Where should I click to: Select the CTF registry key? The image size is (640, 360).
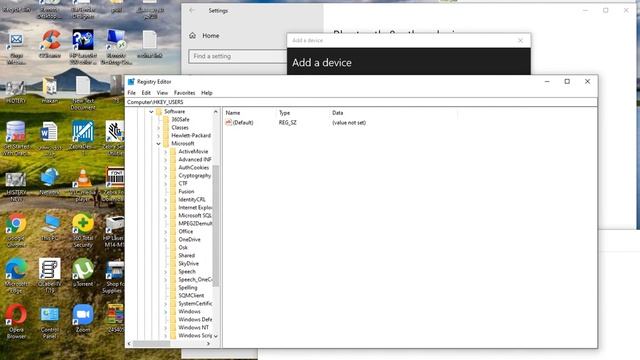pyautogui.click(x=183, y=184)
